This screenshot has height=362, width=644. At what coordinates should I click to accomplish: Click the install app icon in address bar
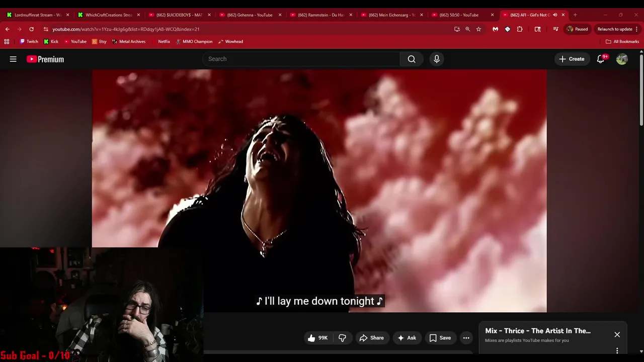[x=457, y=29]
